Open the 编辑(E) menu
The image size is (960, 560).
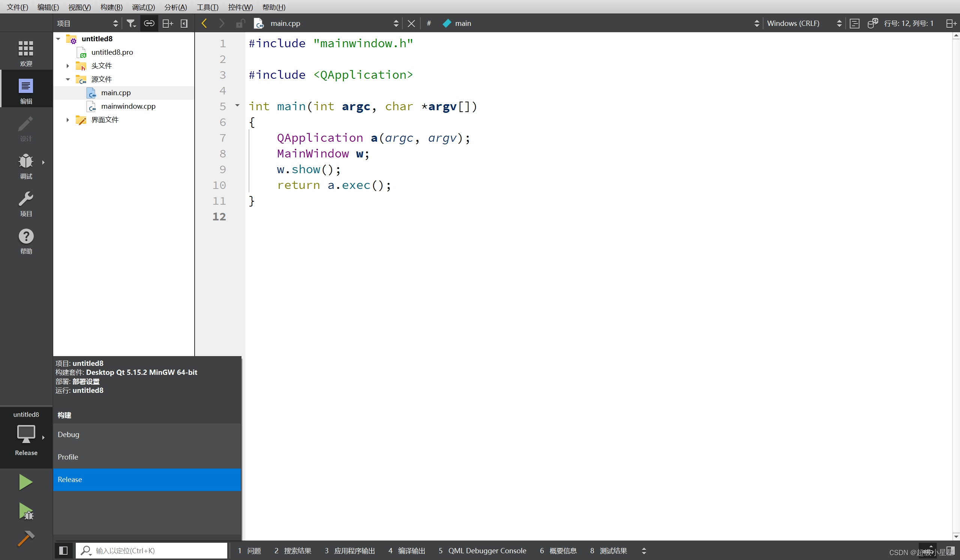pyautogui.click(x=48, y=7)
